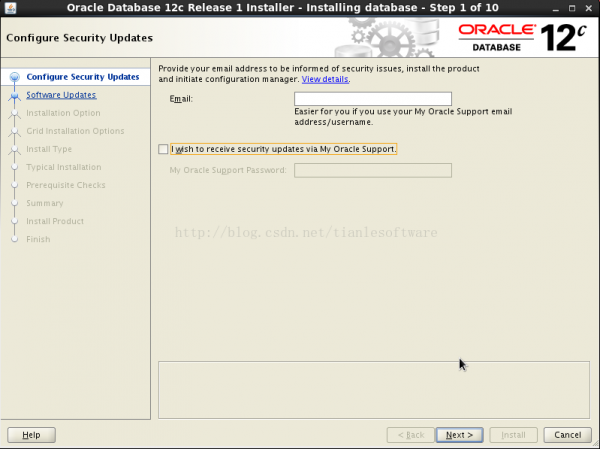Enable receiving security updates via My Oracle Support
Screen dimensions: 600x449
point(163,149)
